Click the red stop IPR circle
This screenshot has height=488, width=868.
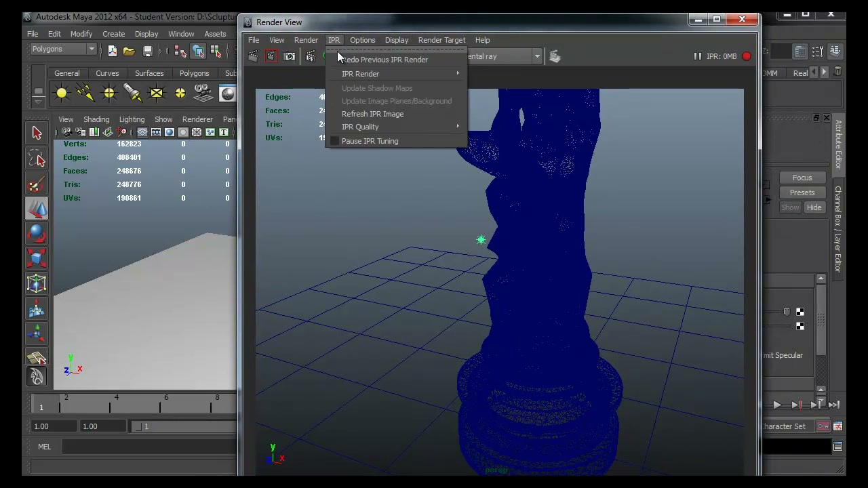point(747,56)
